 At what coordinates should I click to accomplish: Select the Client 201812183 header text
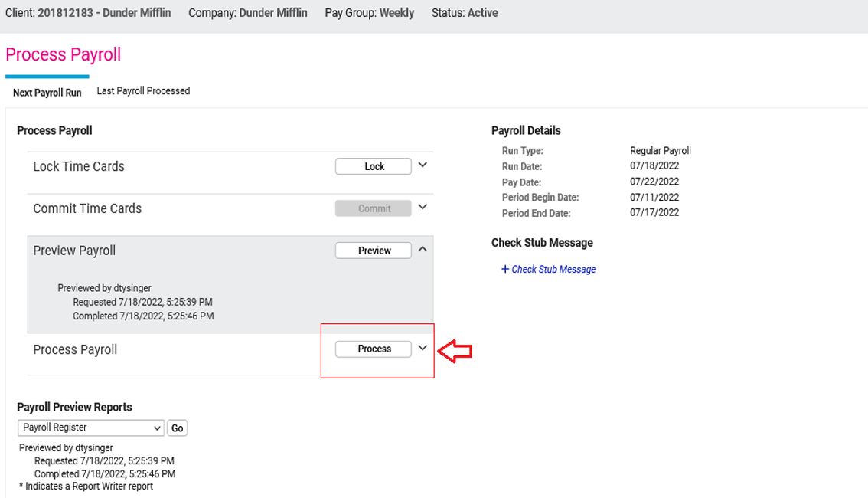[88, 13]
